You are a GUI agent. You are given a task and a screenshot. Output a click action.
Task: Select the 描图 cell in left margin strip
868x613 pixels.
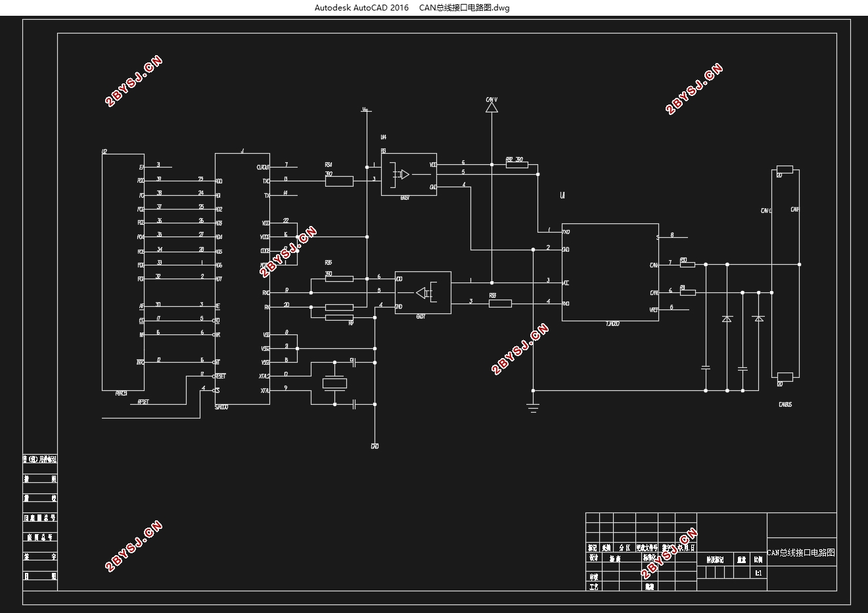point(40,479)
